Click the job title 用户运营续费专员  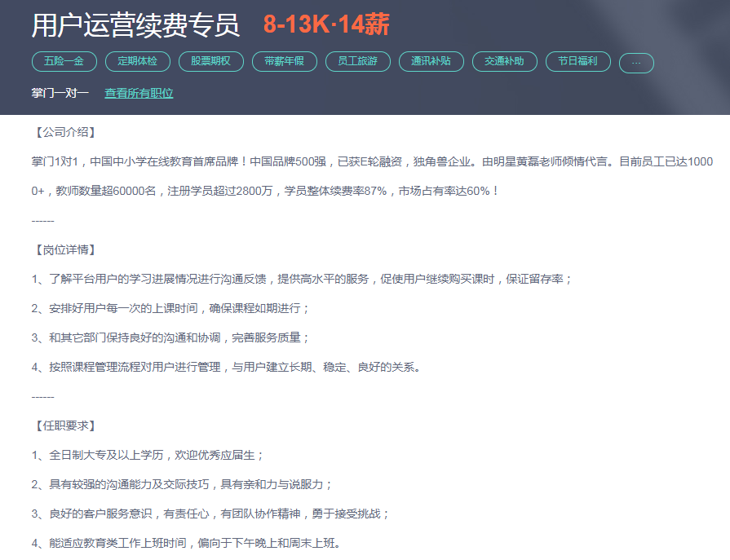point(135,24)
